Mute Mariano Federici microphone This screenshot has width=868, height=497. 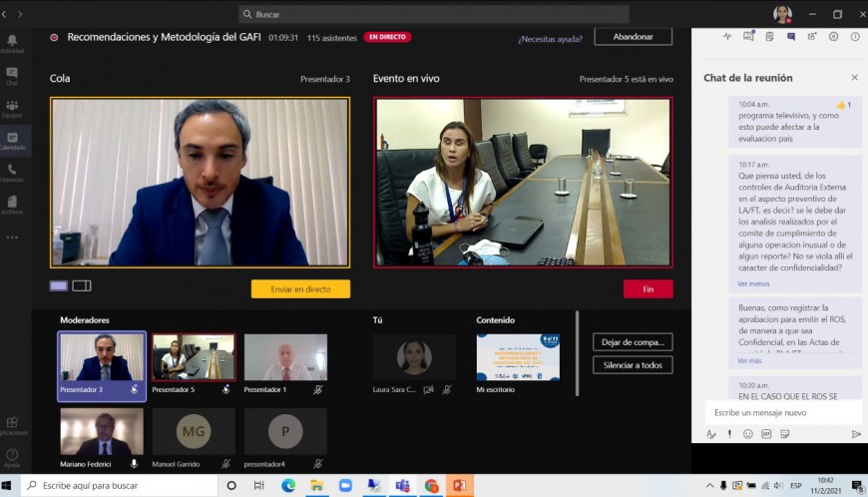(134, 464)
